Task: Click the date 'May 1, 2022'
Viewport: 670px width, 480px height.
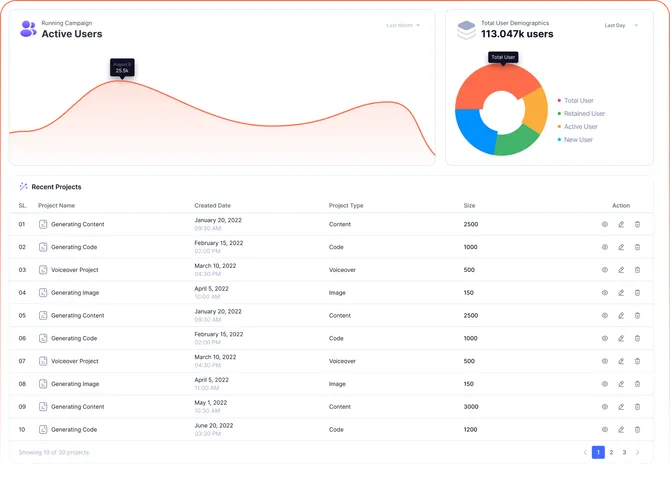Action: click(211, 402)
